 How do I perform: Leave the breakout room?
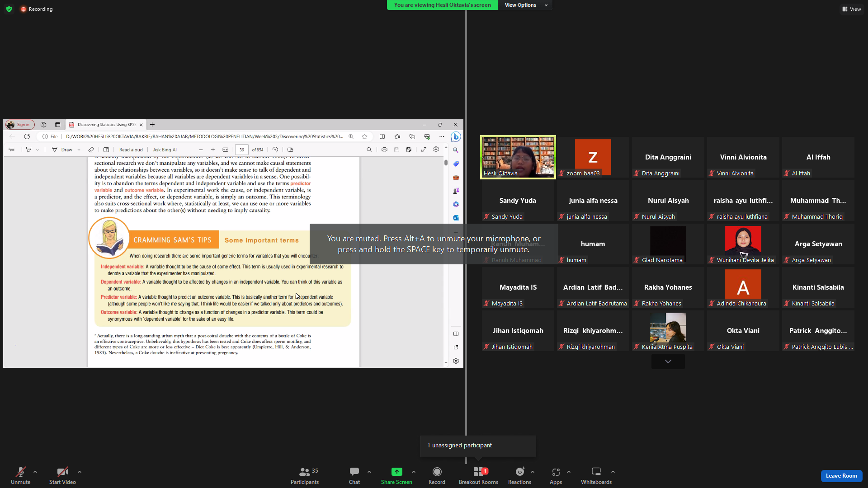841,476
